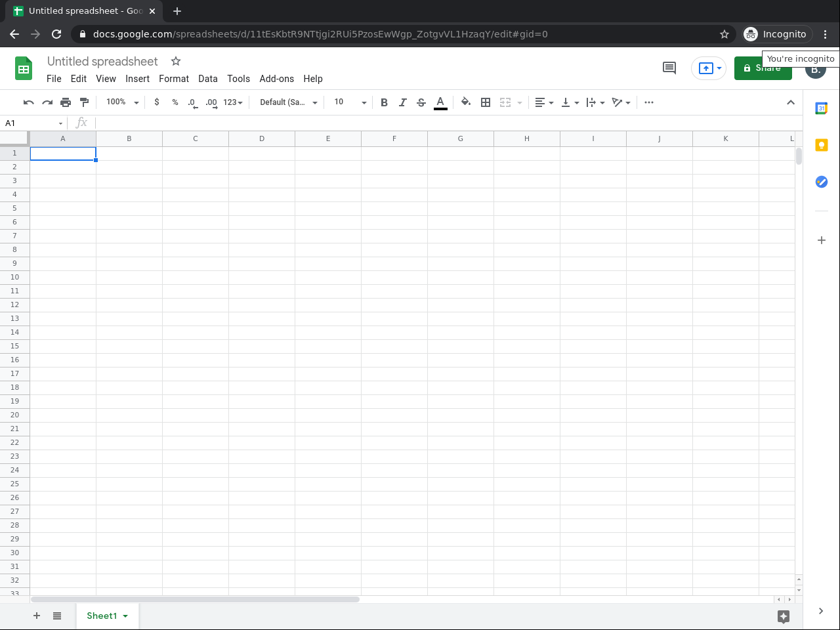The width and height of the screenshot is (840, 630).
Task: Open comment history
Action: click(x=669, y=68)
